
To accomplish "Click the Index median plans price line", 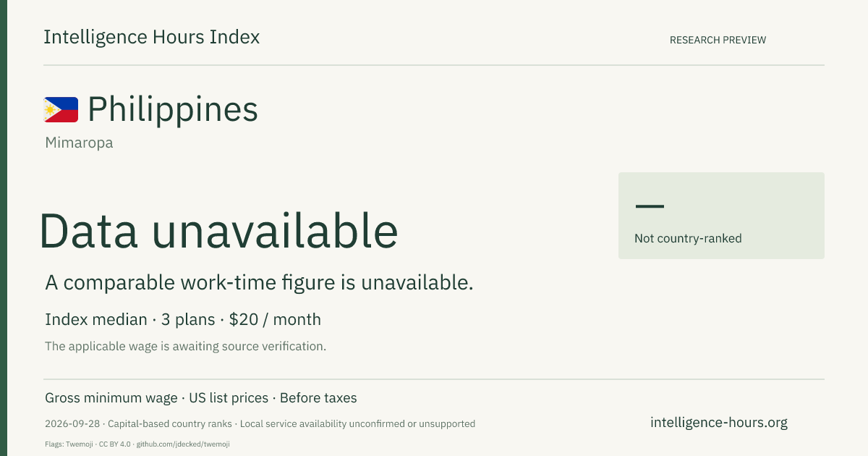I will pos(183,319).
